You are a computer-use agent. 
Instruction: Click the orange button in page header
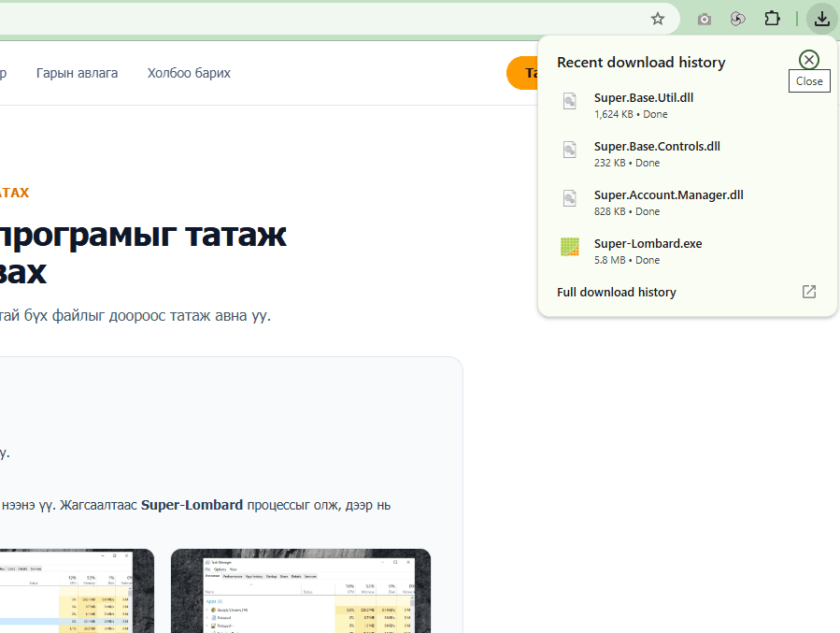[522, 73]
